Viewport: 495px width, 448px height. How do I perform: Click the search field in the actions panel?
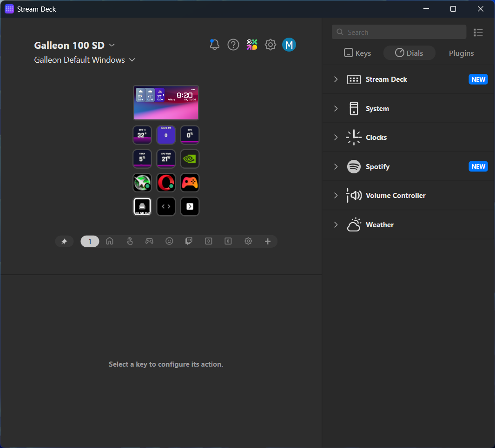tap(398, 32)
